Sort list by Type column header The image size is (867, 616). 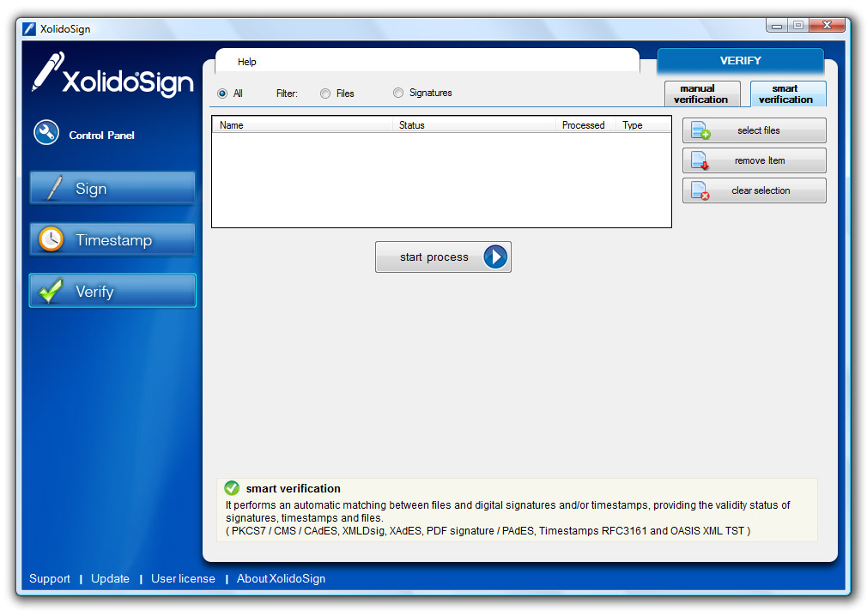click(643, 125)
